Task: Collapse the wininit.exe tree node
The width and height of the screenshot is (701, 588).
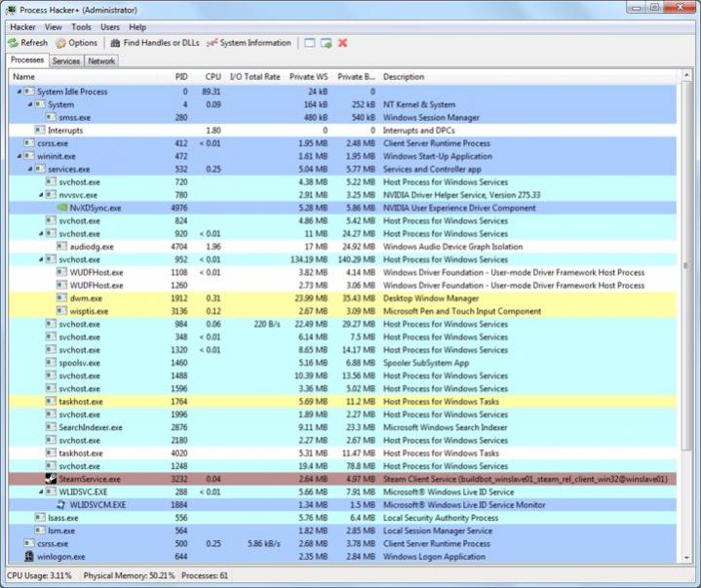Action: 19,156
